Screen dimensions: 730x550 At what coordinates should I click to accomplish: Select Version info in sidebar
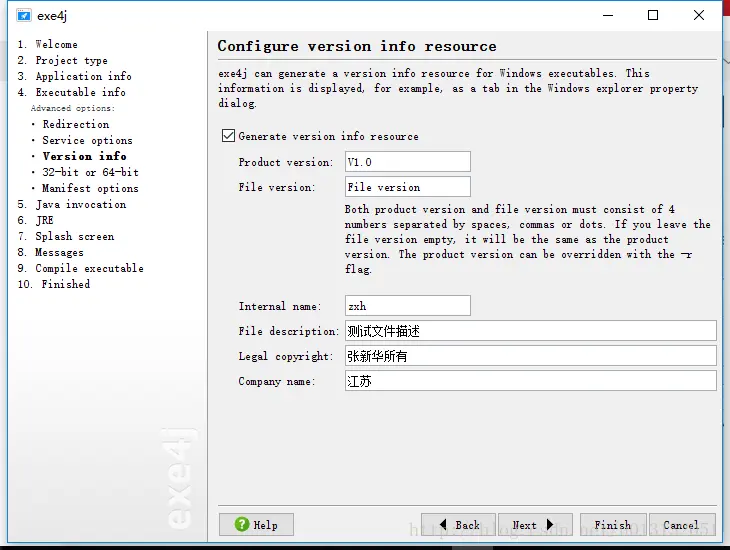click(x=84, y=156)
